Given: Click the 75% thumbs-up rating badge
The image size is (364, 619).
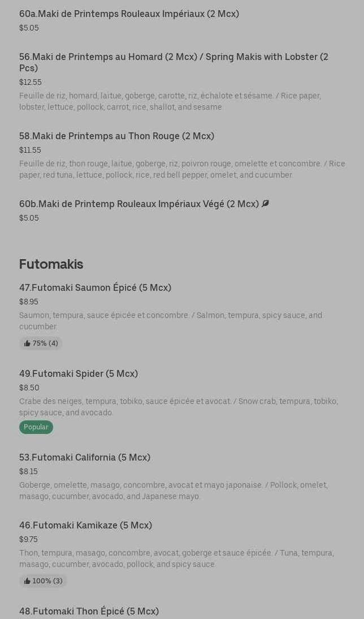Looking at the screenshot, I should [41, 343].
